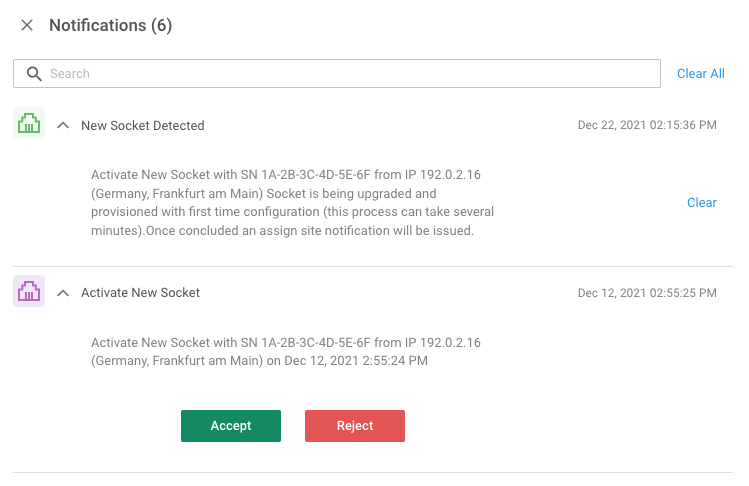Click the magnifier search icon

(x=34, y=74)
